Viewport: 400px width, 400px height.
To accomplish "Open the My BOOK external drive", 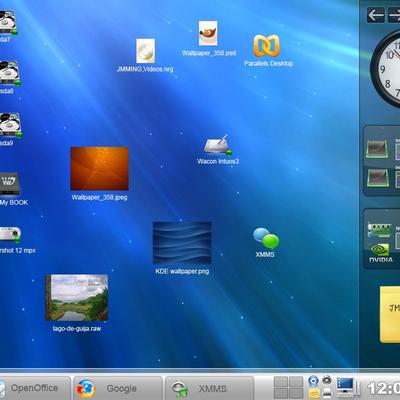I will (x=9, y=183).
